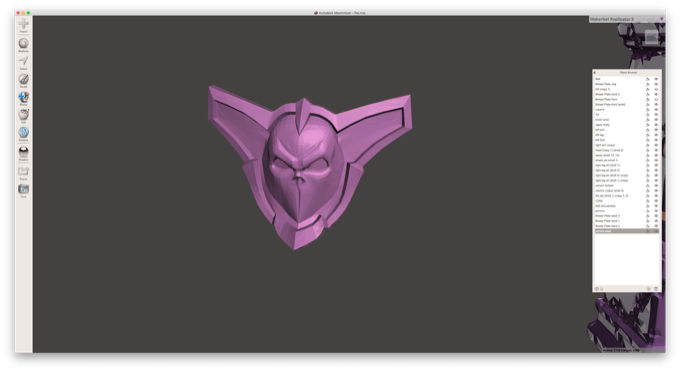Click the lock-shaped icon in left foot row
This screenshot has width=680, height=372.
pos(648,140)
